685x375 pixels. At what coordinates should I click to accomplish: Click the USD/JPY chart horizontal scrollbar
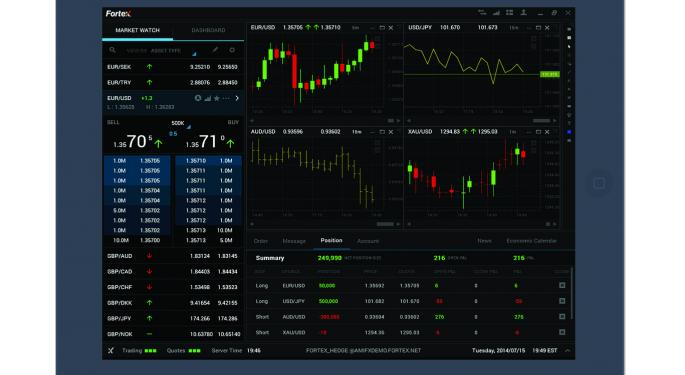(x=541, y=121)
